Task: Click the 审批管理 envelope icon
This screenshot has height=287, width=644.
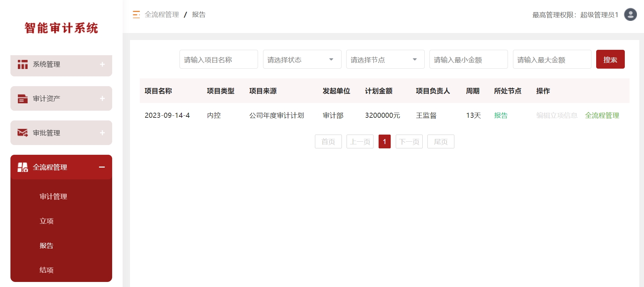Action: [23, 133]
